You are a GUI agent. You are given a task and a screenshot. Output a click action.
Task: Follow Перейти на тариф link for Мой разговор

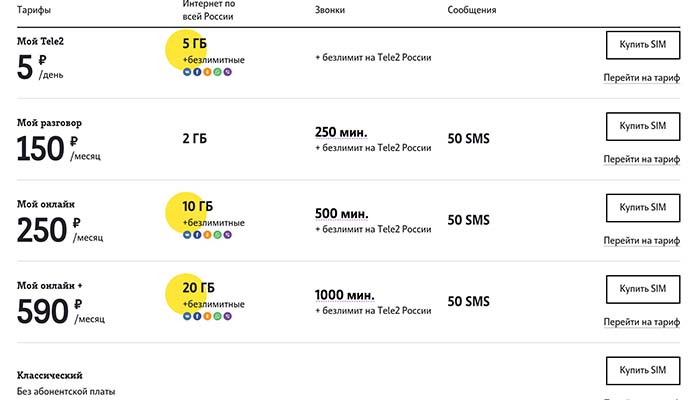pyautogui.click(x=642, y=159)
